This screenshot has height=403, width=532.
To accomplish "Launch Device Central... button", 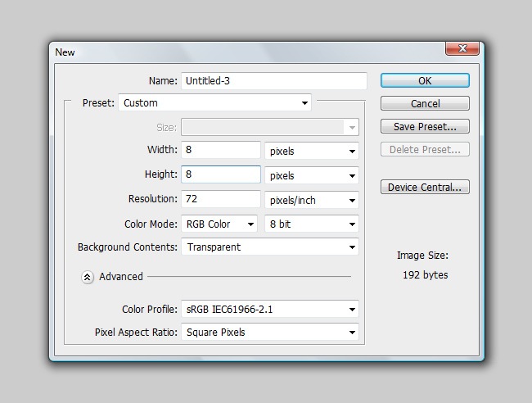I will click(425, 188).
